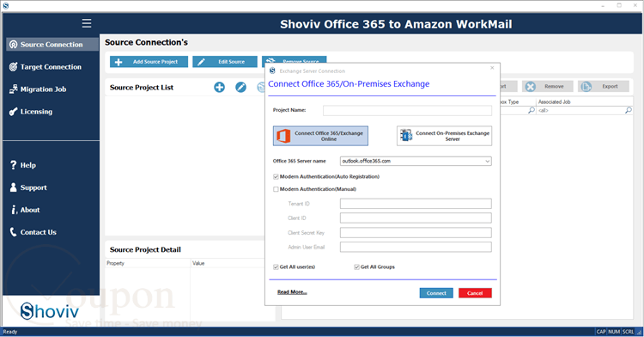Screen dimensions: 644x337
Task: Click Edit Source button
Action: click(x=225, y=62)
